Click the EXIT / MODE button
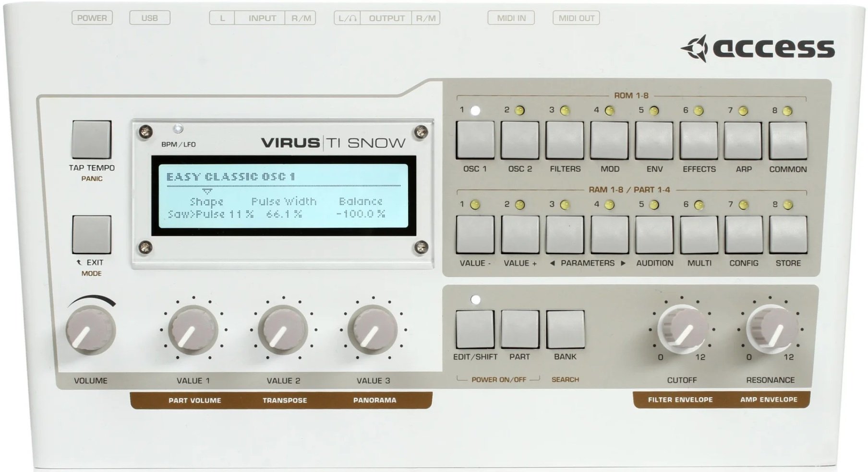Screen dimensions: 868x472 click(x=91, y=234)
